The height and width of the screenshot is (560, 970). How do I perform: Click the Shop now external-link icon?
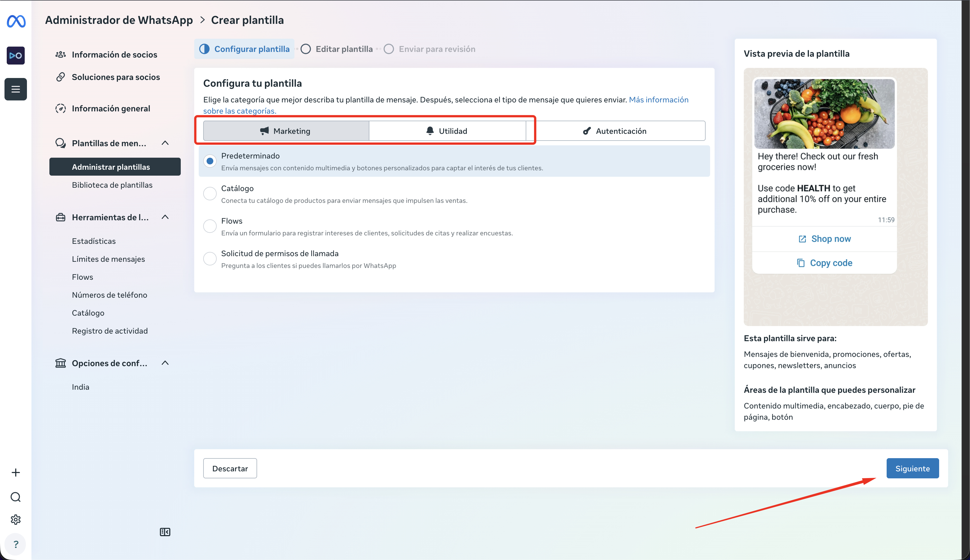tap(802, 239)
